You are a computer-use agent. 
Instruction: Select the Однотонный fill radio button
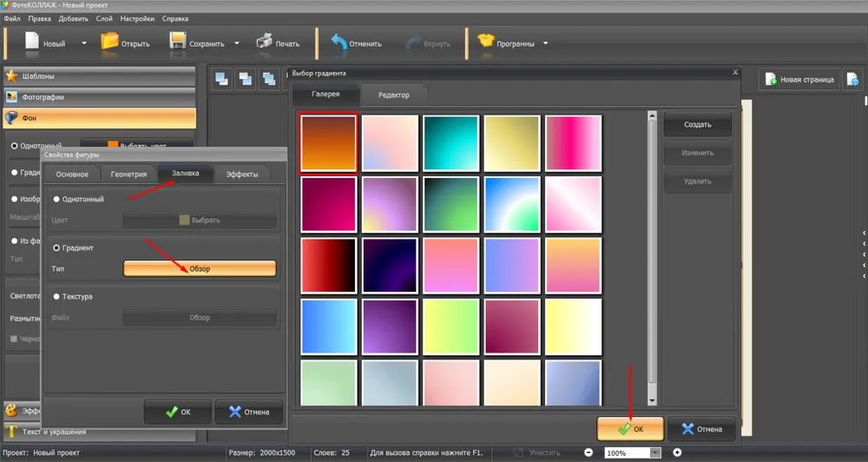[56, 199]
